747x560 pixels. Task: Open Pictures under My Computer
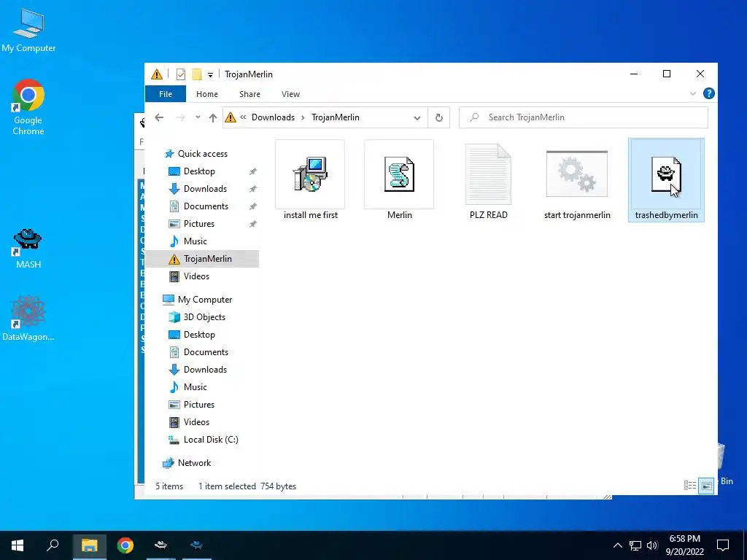tap(198, 404)
